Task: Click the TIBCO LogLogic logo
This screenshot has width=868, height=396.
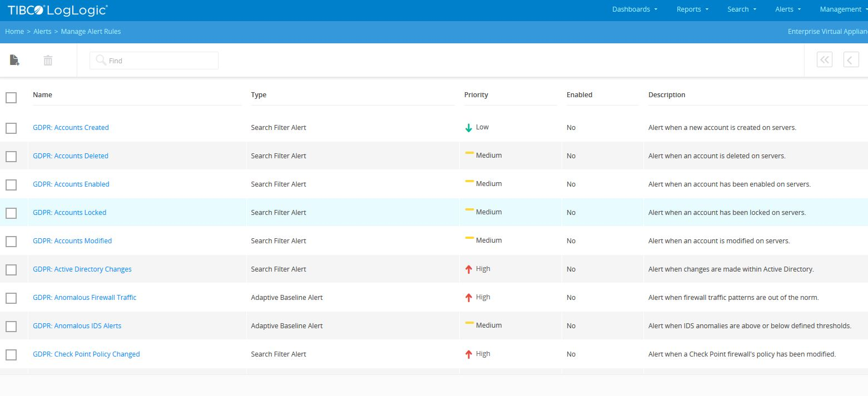Action: point(57,9)
